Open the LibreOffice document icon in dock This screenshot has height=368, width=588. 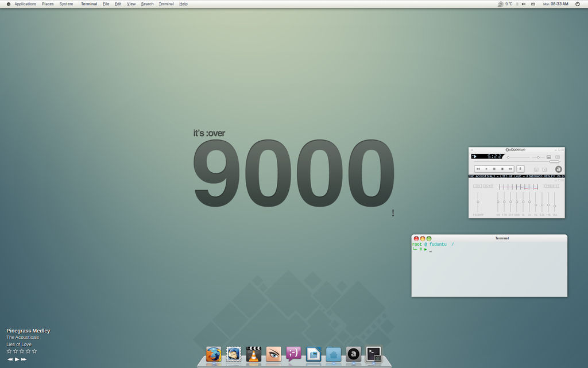click(x=314, y=354)
